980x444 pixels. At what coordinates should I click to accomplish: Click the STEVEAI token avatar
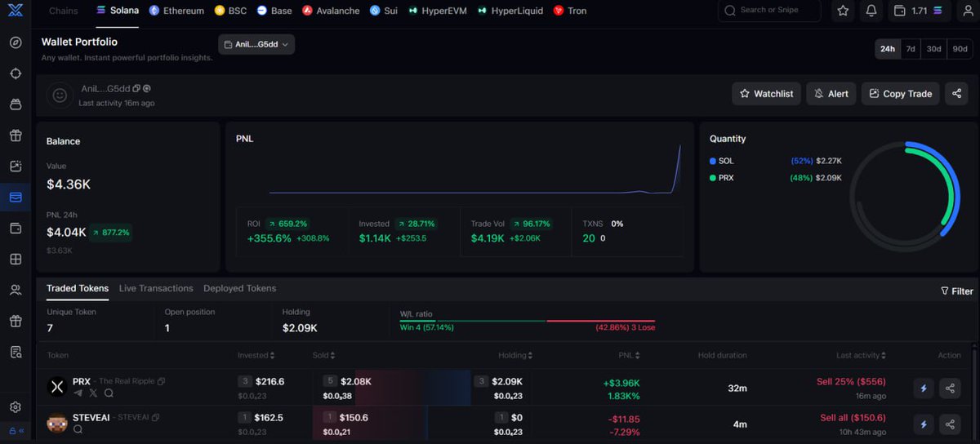(x=57, y=424)
